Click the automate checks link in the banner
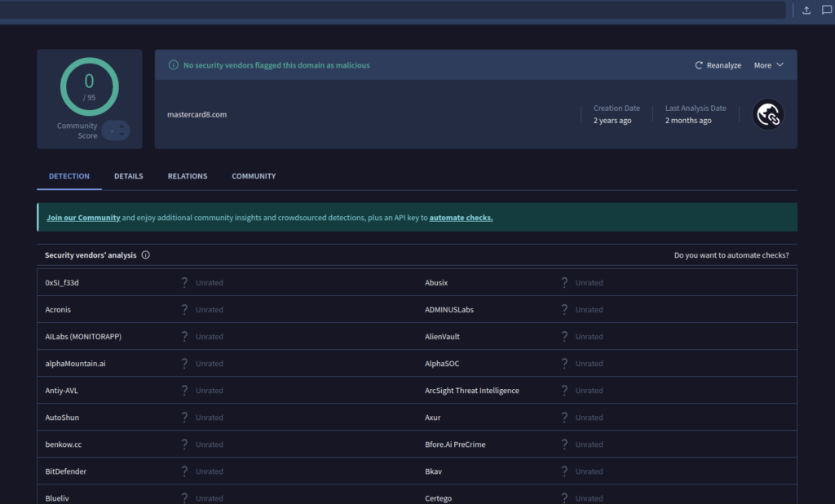Image resolution: width=835 pixels, height=504 pixels. (461, 217)
